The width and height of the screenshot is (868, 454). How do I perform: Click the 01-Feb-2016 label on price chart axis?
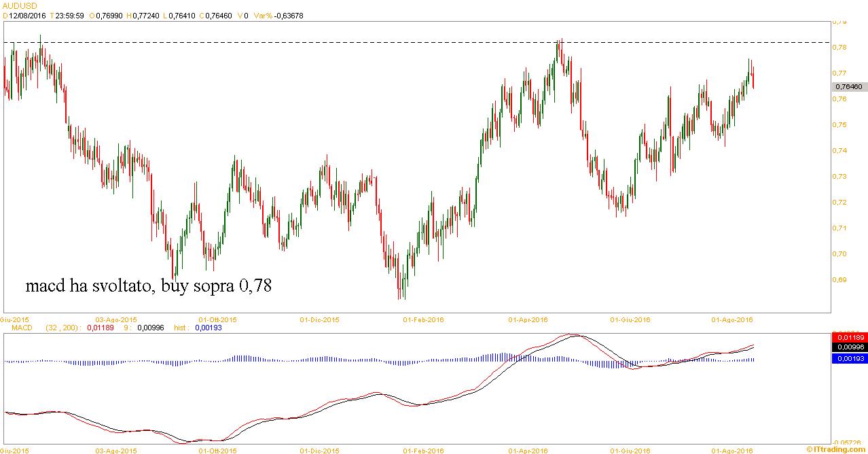tap(423, 319)
